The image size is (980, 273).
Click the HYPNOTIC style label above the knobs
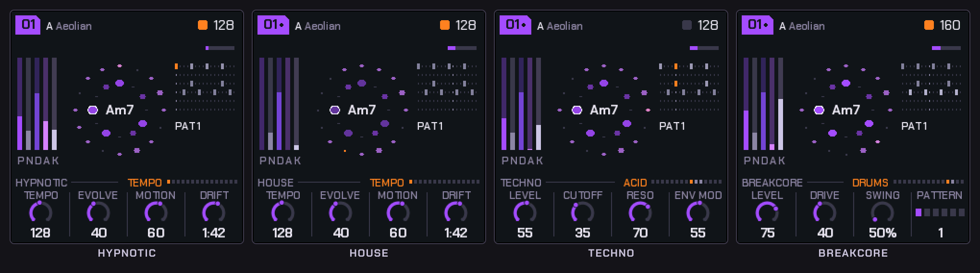click(41, 183)
